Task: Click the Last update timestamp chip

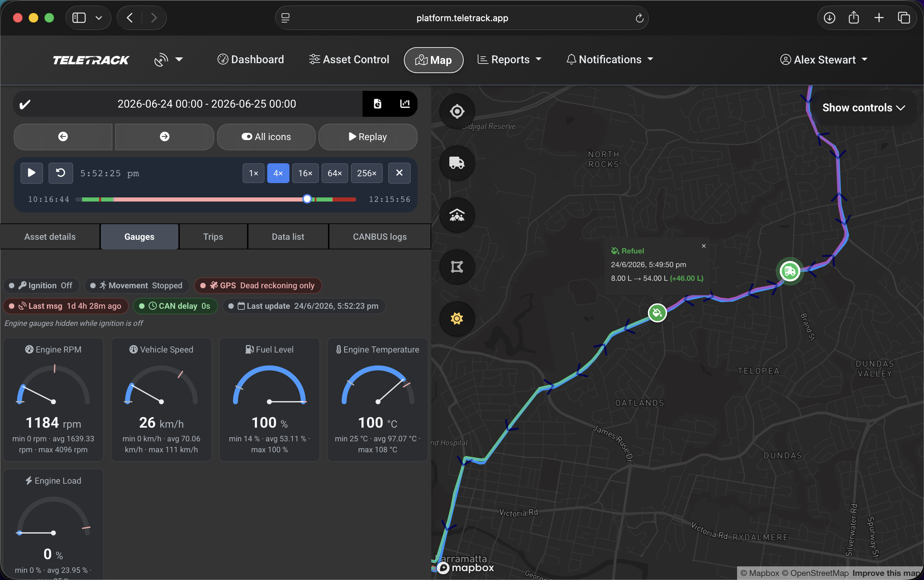Action: 304,306
